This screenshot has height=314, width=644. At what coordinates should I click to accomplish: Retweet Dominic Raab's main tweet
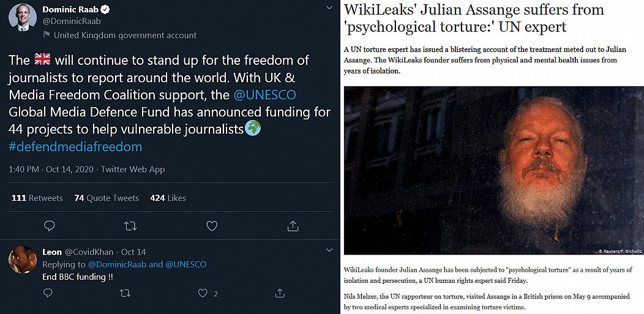coord(130,226)
